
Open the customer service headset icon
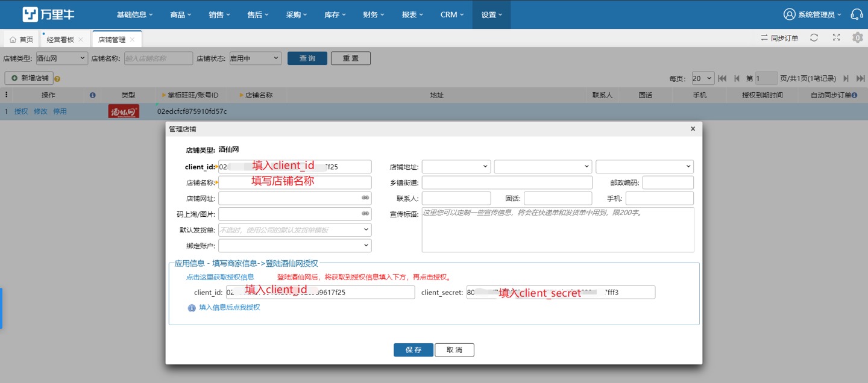click(857, 14)
